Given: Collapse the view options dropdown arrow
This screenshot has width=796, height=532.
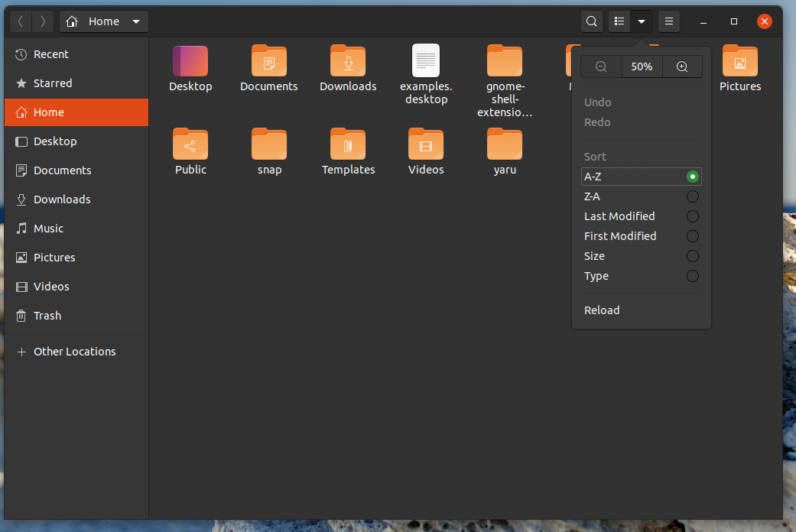Looking at the screenshot, I should point(642,21).
